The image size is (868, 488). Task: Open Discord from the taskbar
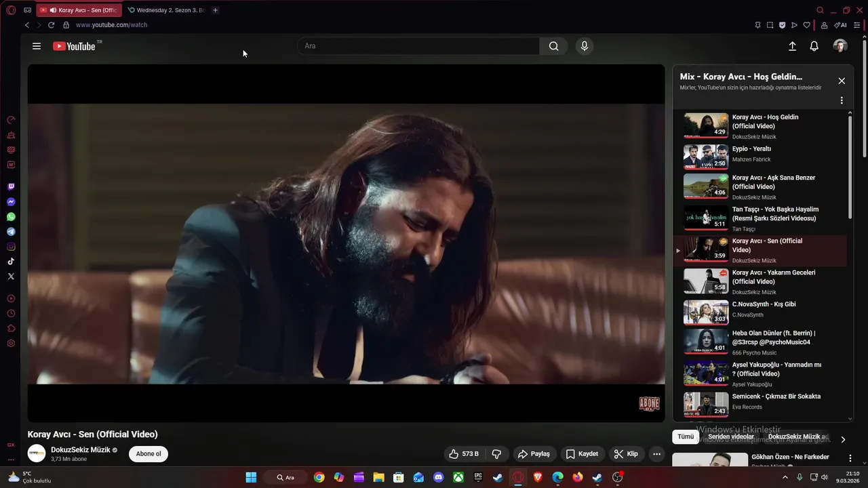(438, 477)
